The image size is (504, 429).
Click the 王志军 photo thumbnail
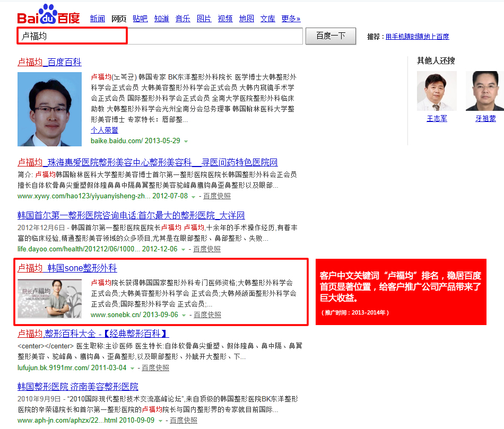[437, 91]
